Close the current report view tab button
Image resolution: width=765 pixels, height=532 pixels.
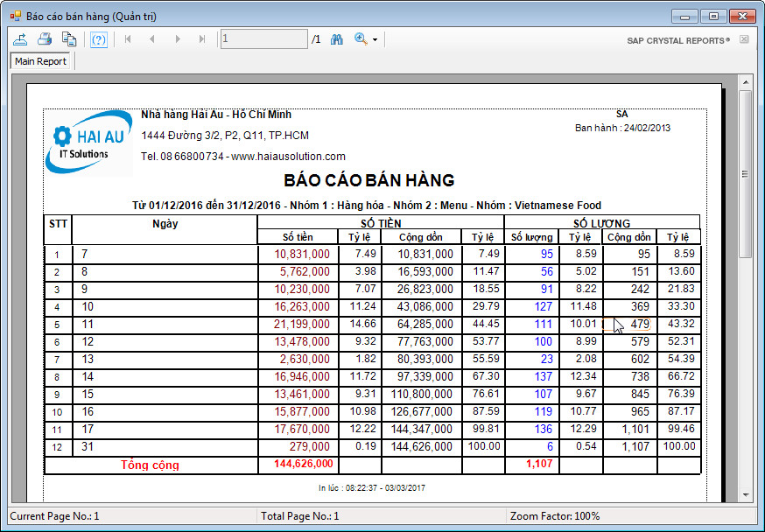pos(744,39)
